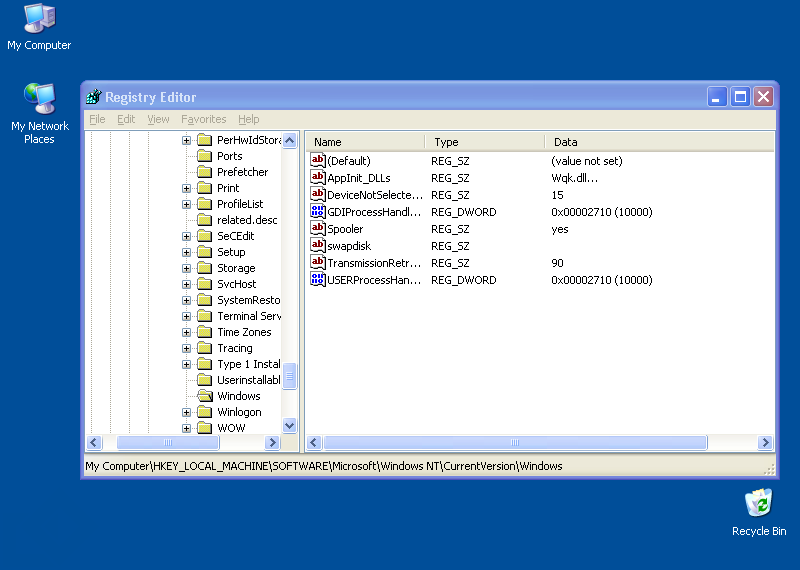
Task: Click the 'Wqk.dll...' data cell
Action: tap(574, 178)
